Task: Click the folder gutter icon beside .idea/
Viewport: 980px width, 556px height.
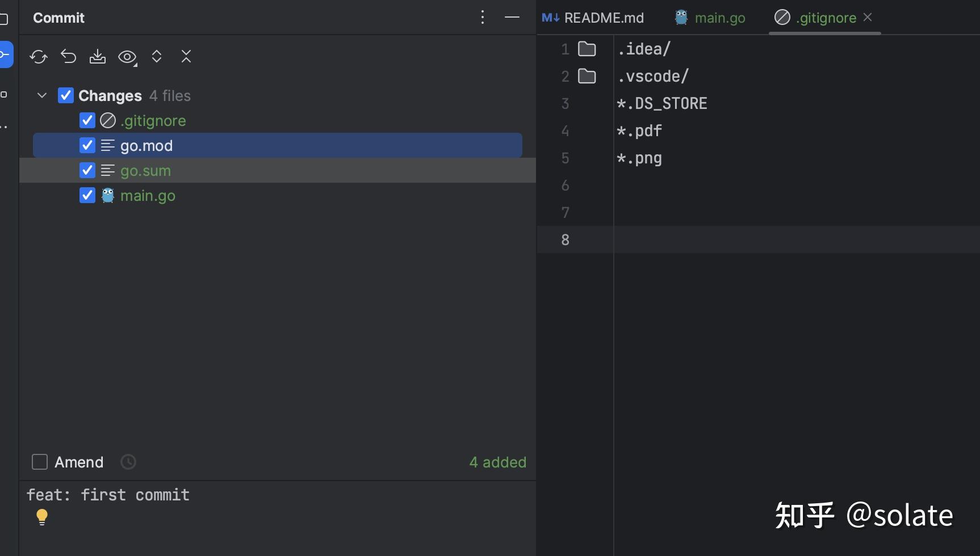Action: [x=587, y=49]
